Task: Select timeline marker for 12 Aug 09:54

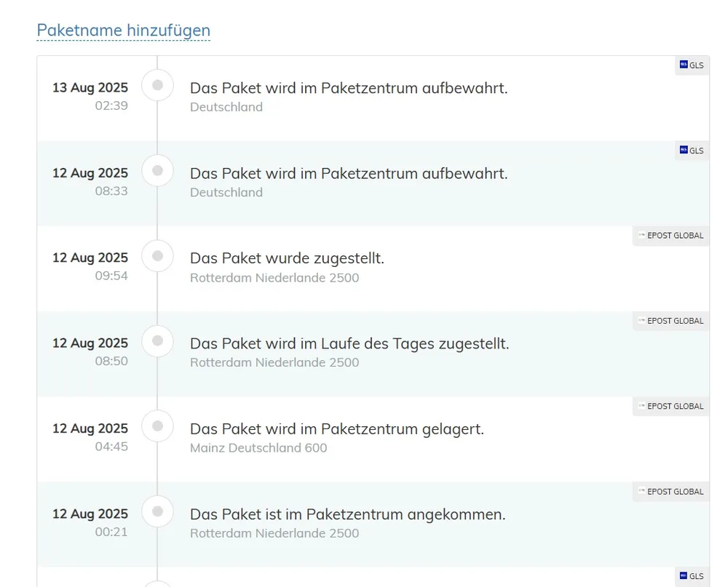Action: pos(157,256)
